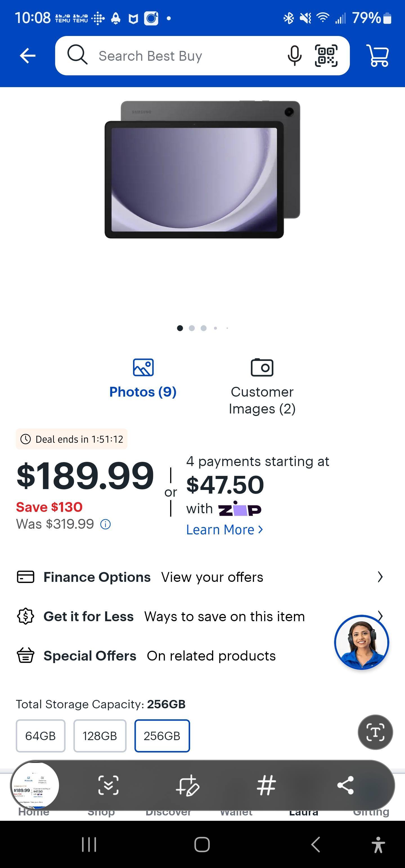Select the scroll capture icon in the toolbar
Image resolution: width=405 pixels, height=868 pixels.
[x=109, y=786]
